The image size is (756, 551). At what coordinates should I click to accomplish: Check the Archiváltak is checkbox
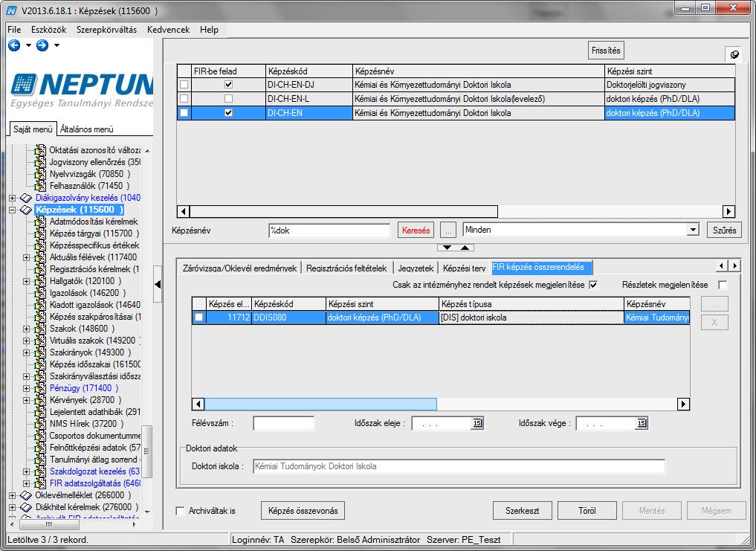coord(181,511)
